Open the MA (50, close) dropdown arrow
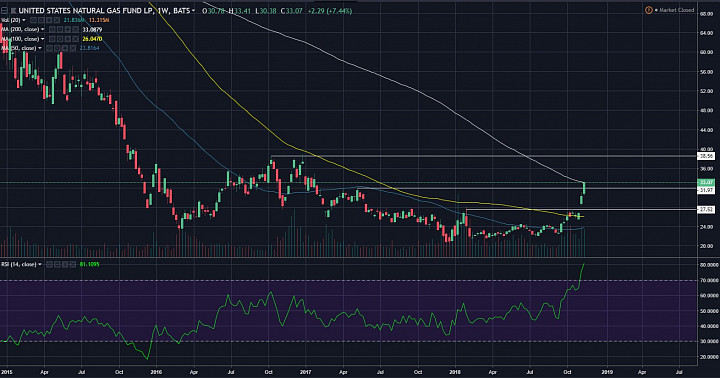 click(40, 48)
